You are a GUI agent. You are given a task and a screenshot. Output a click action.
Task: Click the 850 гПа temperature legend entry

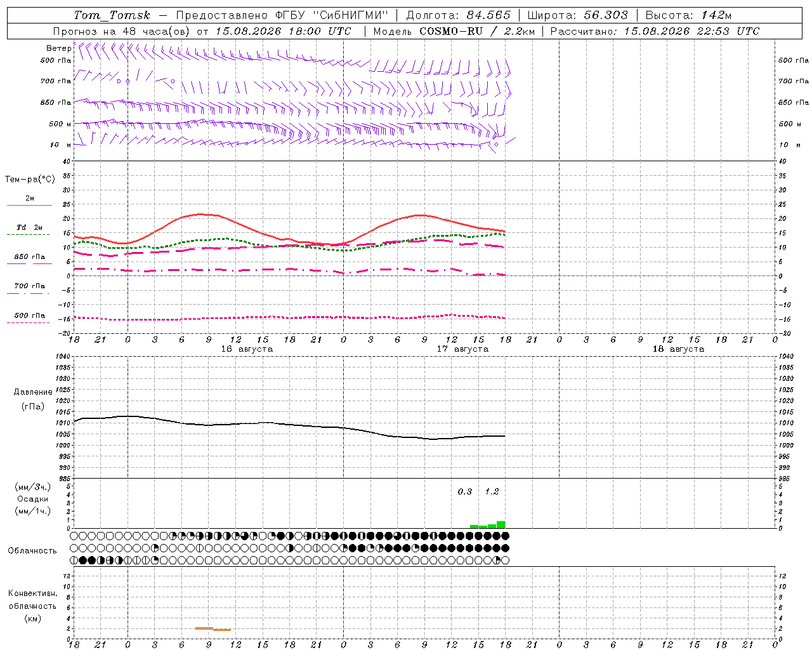click(29, 256)
